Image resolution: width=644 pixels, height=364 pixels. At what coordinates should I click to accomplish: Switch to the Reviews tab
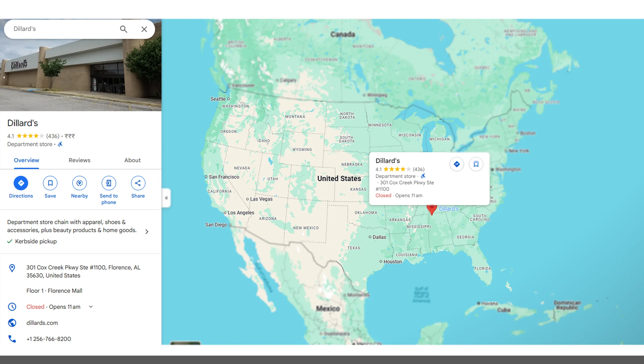79,160
